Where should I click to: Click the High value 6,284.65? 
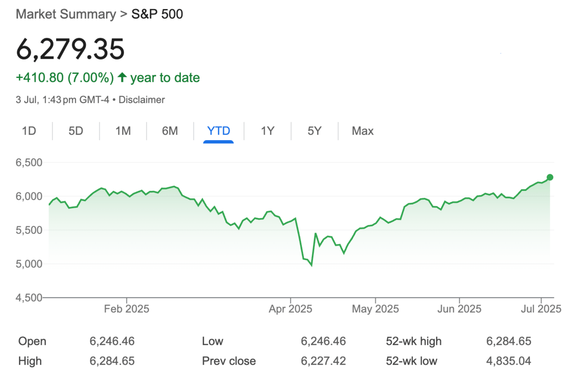tap(112, 361)
